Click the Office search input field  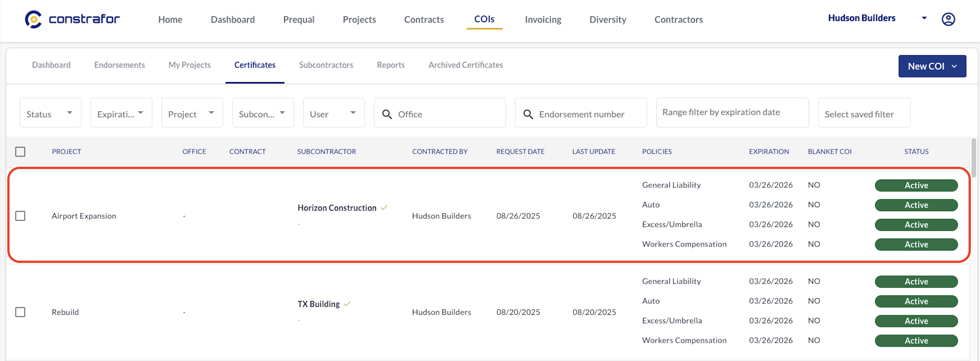click(x=440, y=113)
